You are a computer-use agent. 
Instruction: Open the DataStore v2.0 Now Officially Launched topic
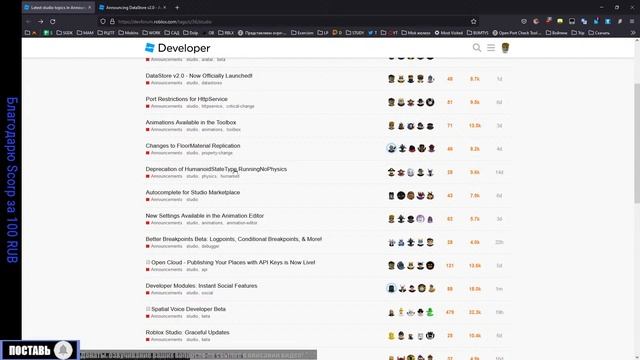(x=199, y=76)
